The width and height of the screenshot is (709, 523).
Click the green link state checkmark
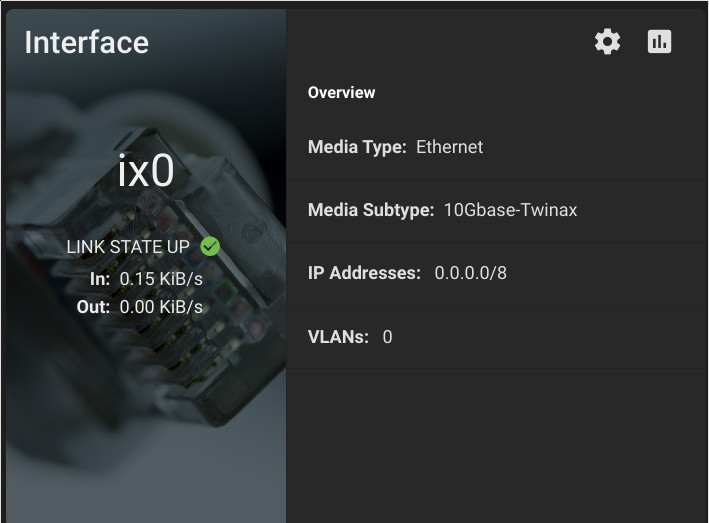click(210, 246)
